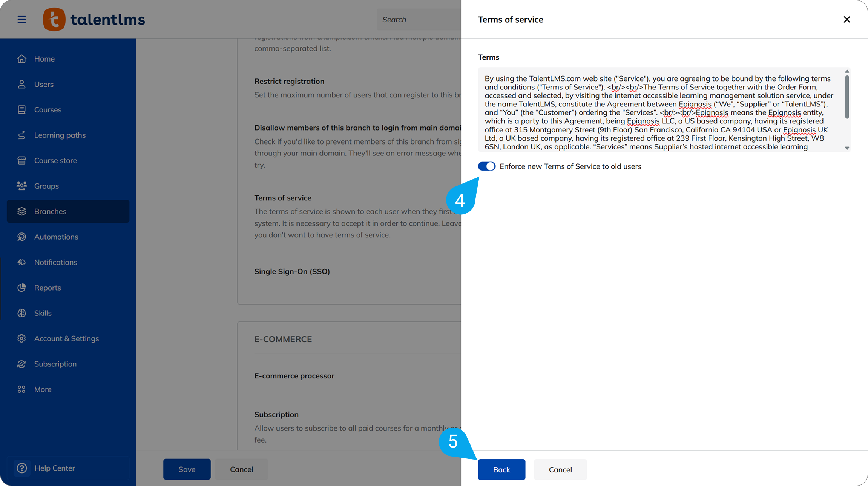Screen dimensions: 868x486
Task: Open Home via its house icon
Action: (21, 59)
